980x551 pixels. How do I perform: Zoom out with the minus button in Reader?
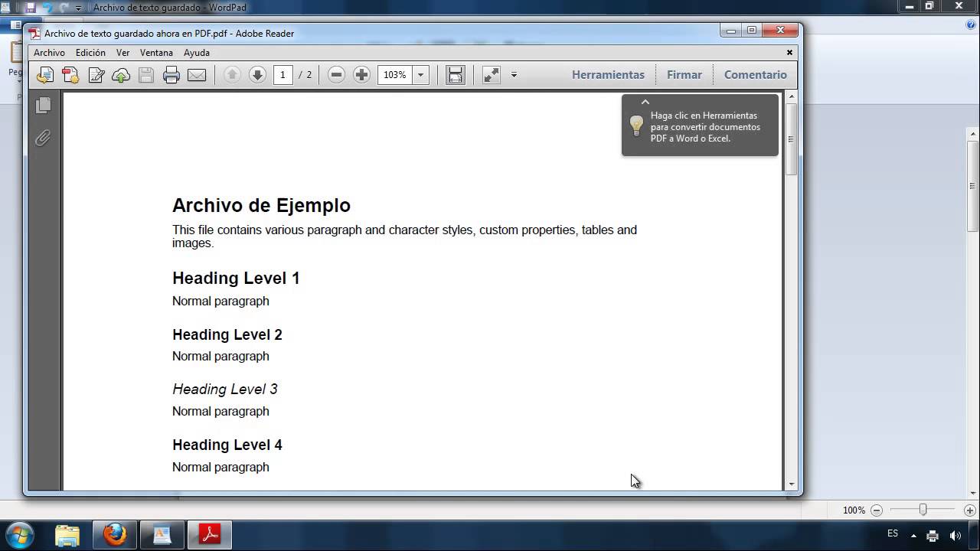[x=336, y=75]
